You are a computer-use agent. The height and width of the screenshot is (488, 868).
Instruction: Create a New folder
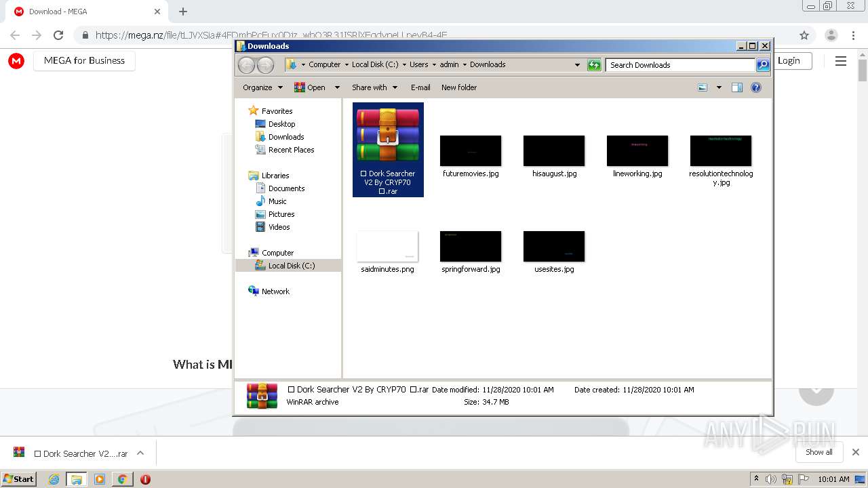[x=459, y=87]
